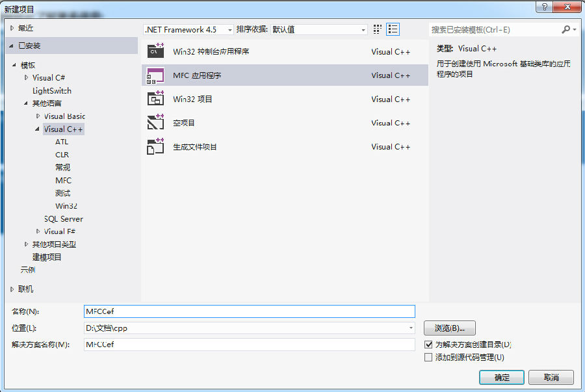Screen dimensions: 585x392
Task: Select Win32 under Visual C++
Action: click(66, 206)
